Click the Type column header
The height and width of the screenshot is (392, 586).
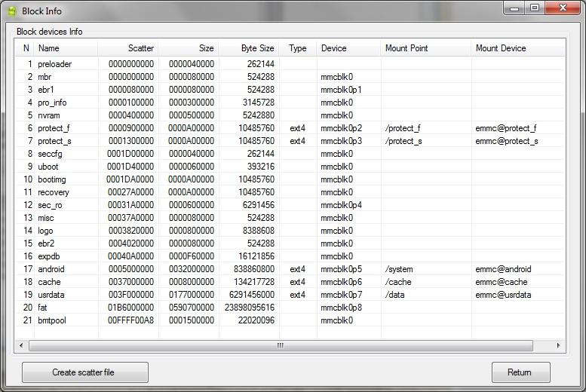(297, 48)
